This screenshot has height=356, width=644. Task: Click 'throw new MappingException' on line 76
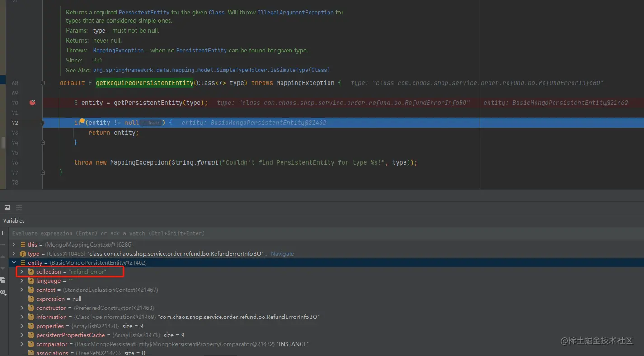pos(122,163)
